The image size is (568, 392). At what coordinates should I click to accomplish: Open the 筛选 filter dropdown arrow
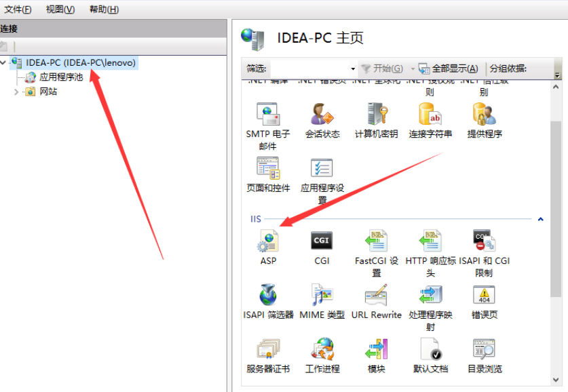click(x=353, y=68)
